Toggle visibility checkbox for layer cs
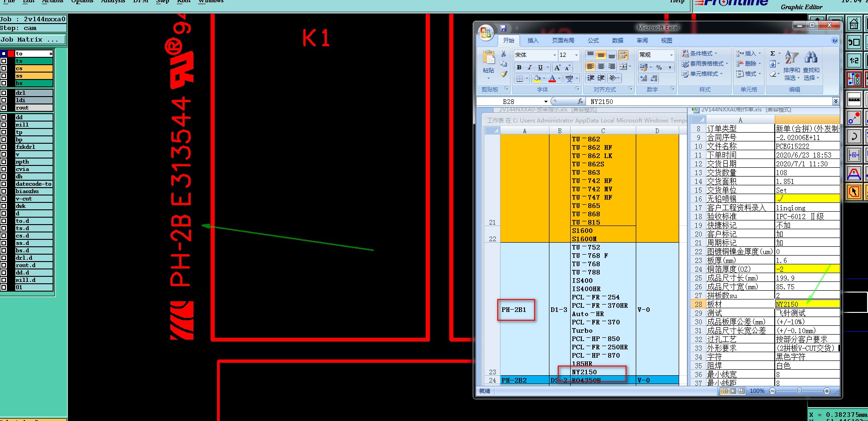 click(4, 68)
